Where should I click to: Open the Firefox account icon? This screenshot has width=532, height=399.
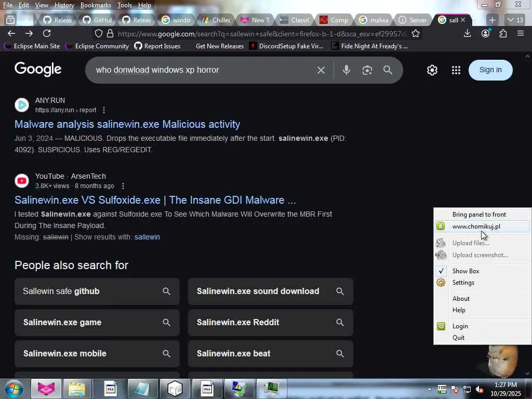tap(486, 33)
